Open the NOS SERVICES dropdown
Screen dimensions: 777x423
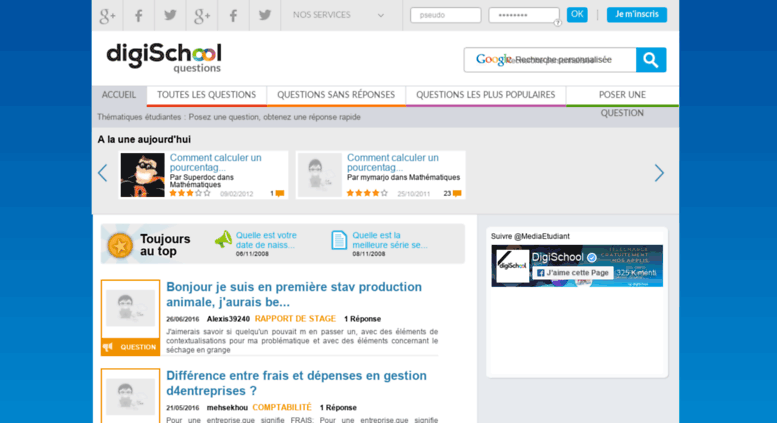click(x=338, y=15)
